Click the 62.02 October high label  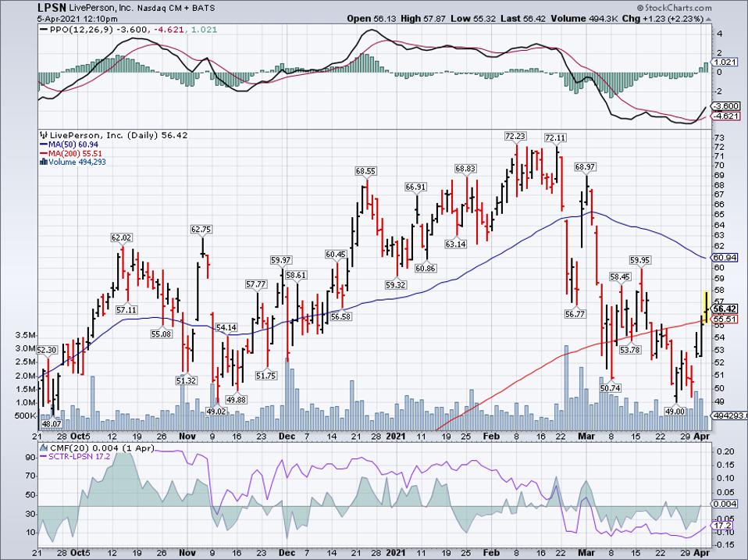[x=121, y=237]
